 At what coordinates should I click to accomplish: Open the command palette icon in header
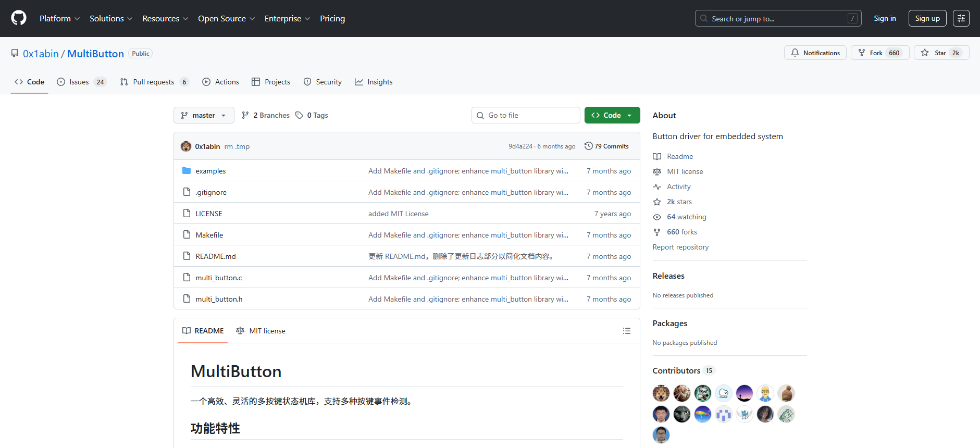click(961, 18)
